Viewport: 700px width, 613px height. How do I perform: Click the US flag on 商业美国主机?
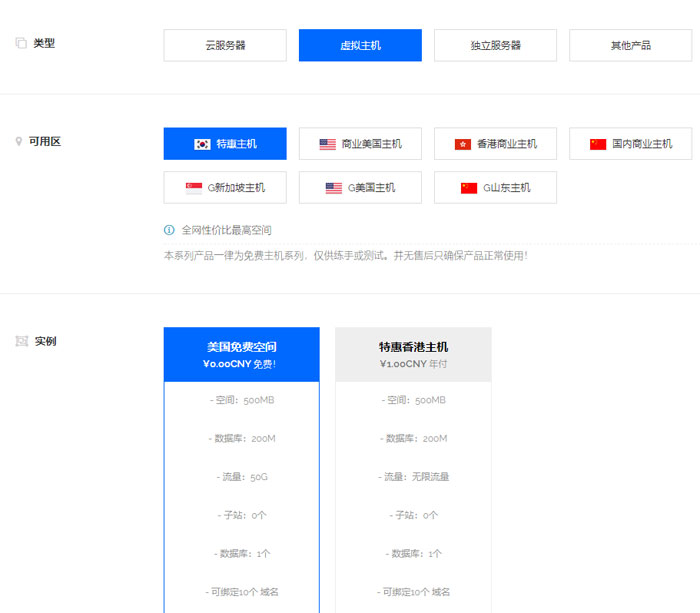pyautogui.click(x=328, y=144)
